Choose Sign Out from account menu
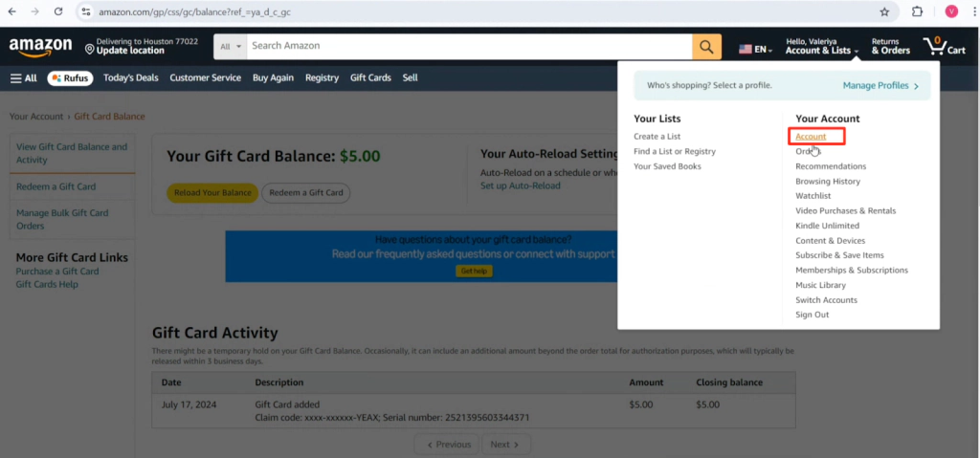Image resolution: width=980 pixels, height=458 pixels. (x=812, y=315)
